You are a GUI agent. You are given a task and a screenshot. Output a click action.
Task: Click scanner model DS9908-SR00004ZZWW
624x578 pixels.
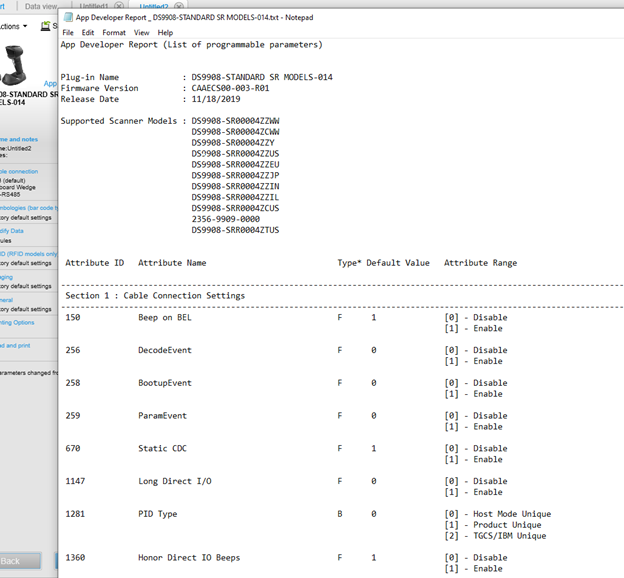(235, 121)
